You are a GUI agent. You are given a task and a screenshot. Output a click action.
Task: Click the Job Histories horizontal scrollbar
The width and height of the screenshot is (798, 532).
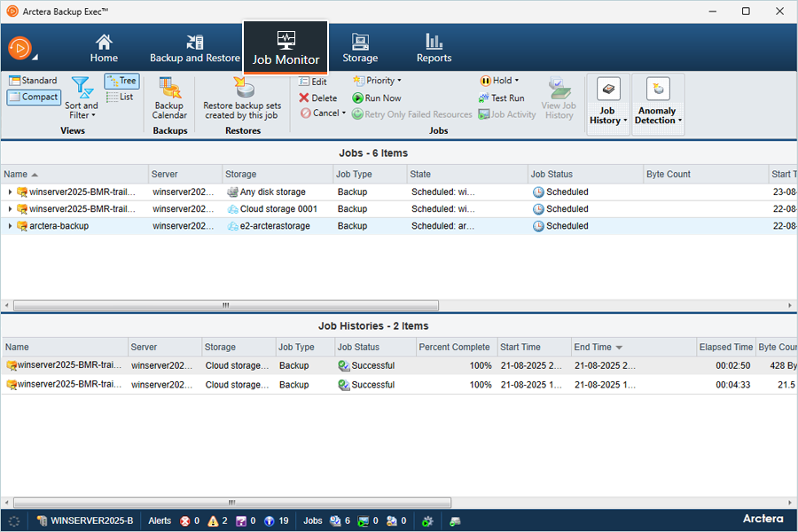tap(232, 503)
